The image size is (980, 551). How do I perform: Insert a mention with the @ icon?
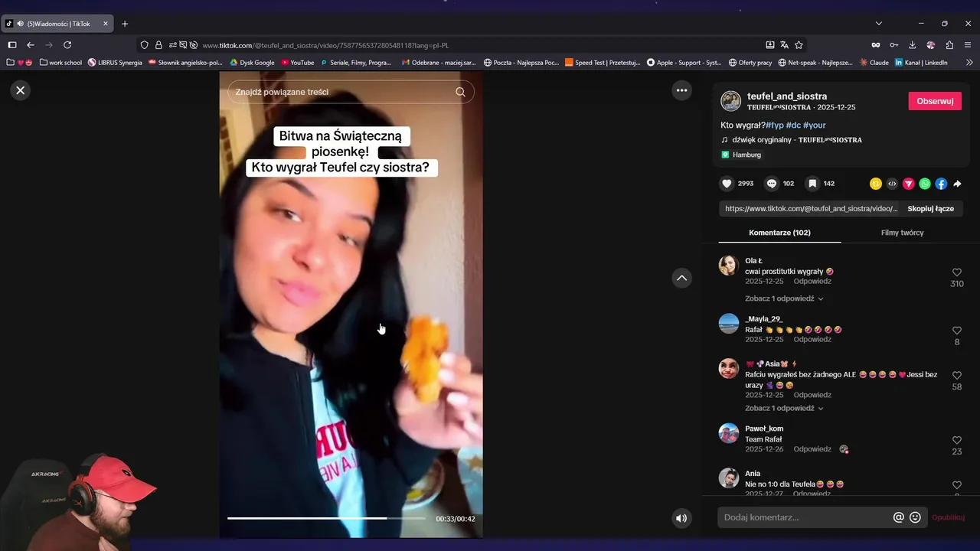899,517
